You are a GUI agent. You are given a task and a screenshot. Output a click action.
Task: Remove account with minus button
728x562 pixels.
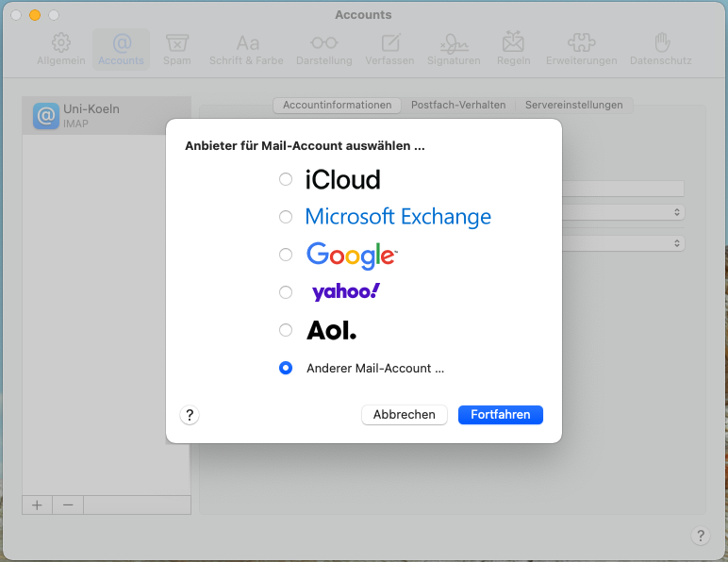(68, 504)
